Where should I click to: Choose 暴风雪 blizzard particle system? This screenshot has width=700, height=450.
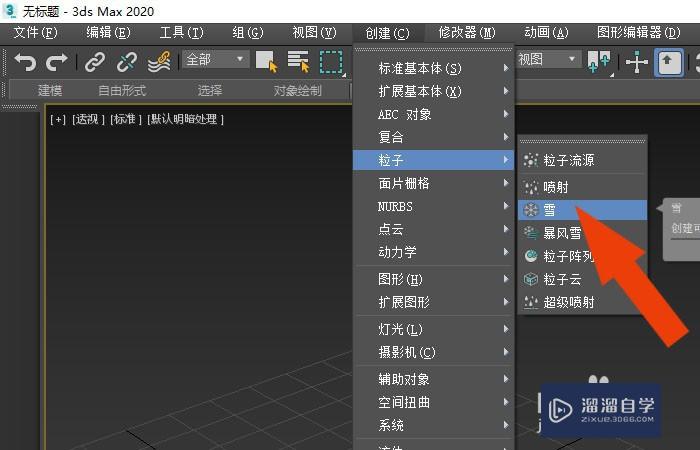[x=582, y=233]
